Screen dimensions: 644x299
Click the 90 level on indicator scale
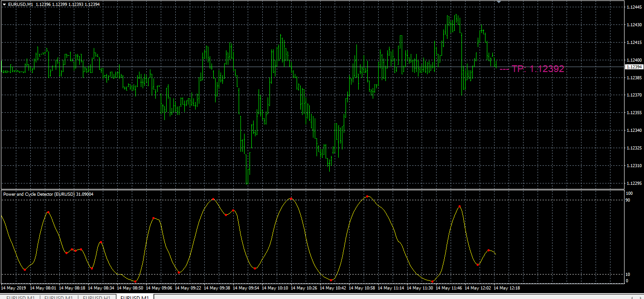click(628, 200)
